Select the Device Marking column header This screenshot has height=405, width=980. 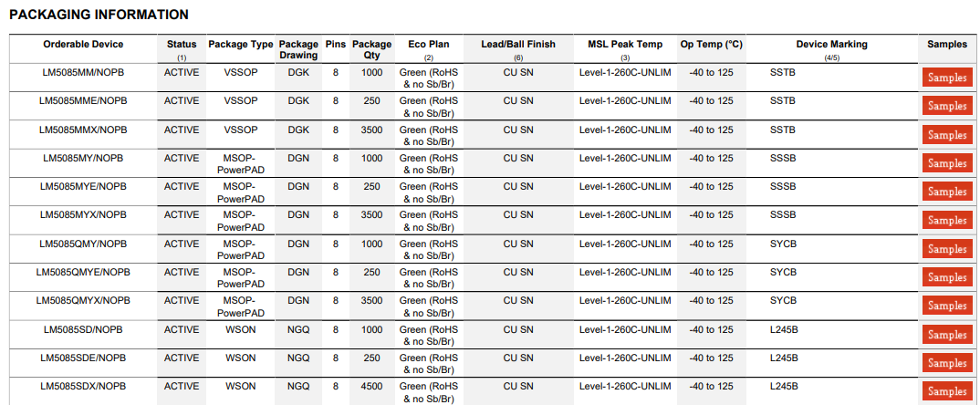click(831, 45)
